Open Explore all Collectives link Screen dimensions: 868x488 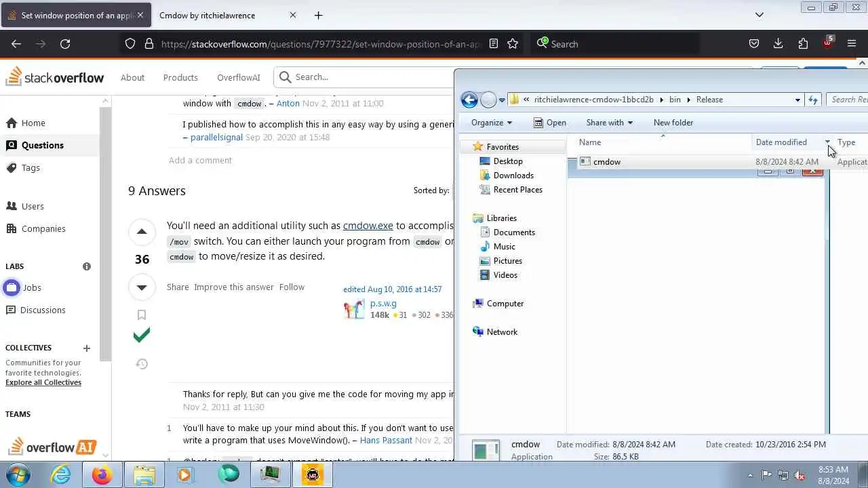(x=43, y=382)
